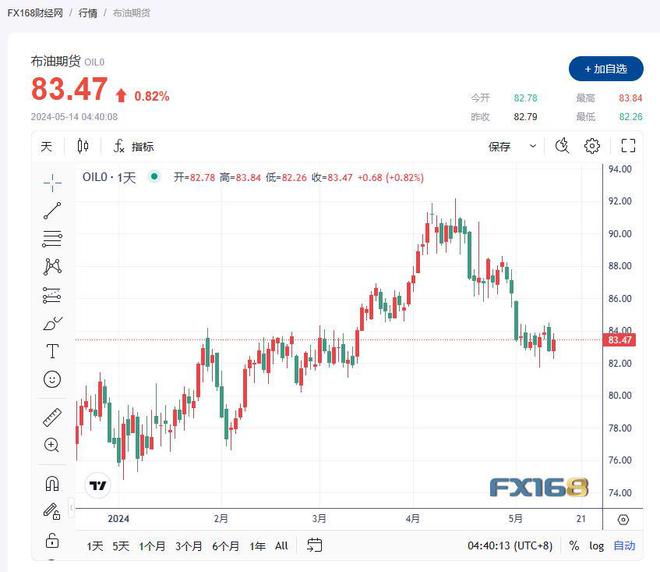Open candlestick chart style selector

pos(83,146)
